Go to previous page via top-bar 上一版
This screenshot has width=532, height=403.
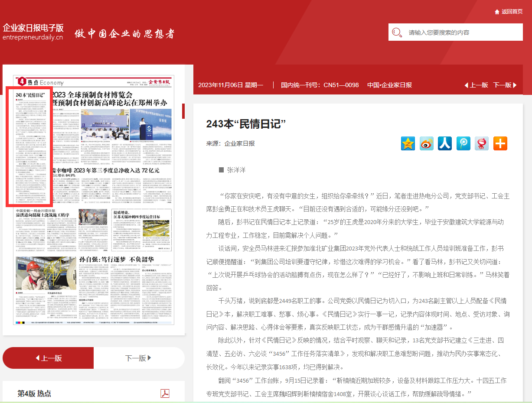coord(476,85)
